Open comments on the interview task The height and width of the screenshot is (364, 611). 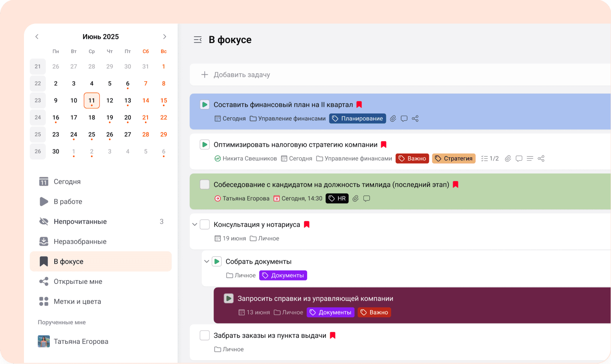pos(366,198)
